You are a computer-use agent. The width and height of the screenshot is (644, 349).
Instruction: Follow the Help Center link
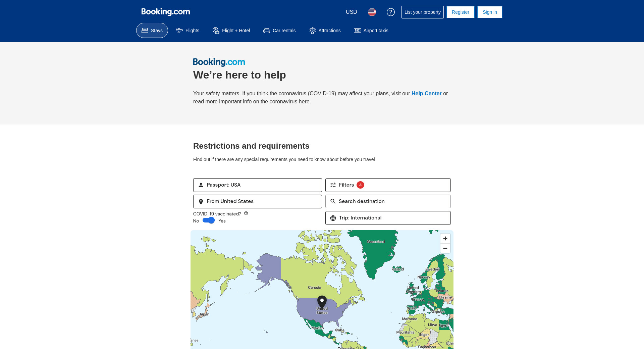(x=426, y=94)
